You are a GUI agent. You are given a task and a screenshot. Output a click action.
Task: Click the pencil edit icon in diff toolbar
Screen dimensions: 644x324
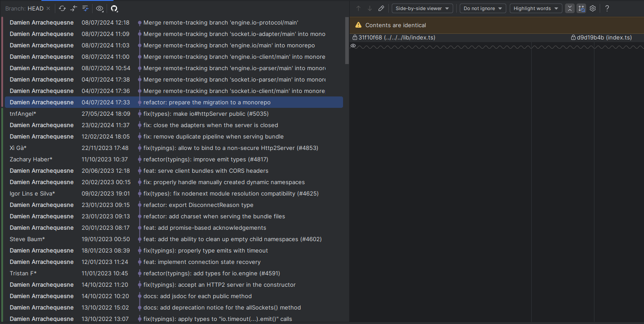point(381,8)
